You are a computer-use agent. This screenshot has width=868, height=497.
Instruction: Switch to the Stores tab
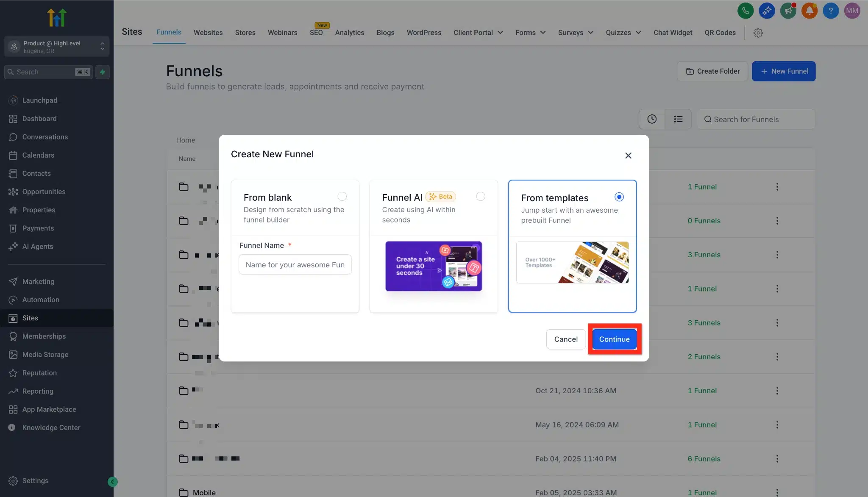point(245,33)
